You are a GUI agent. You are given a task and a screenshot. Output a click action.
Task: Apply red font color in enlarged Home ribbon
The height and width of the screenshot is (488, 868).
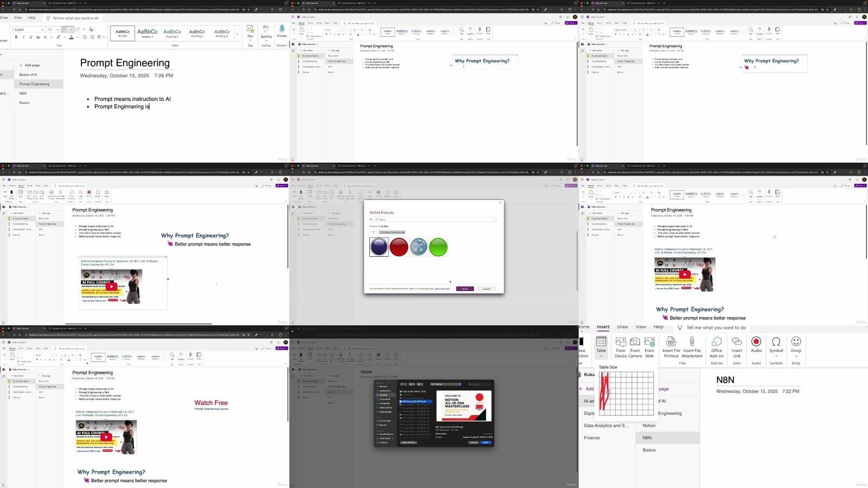click(x=71, y=37)
